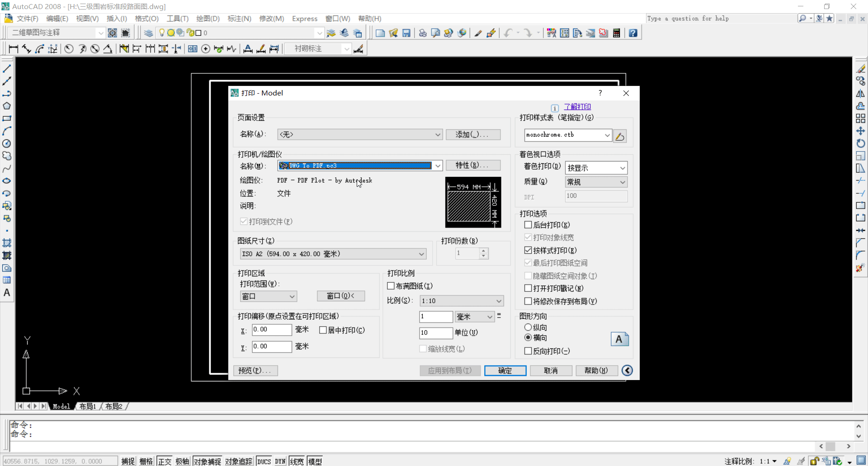Image resolution: width=868 pixels, height=466 pixels.
Task: Open the 了解打印 link
Action: tap(577, 107)
